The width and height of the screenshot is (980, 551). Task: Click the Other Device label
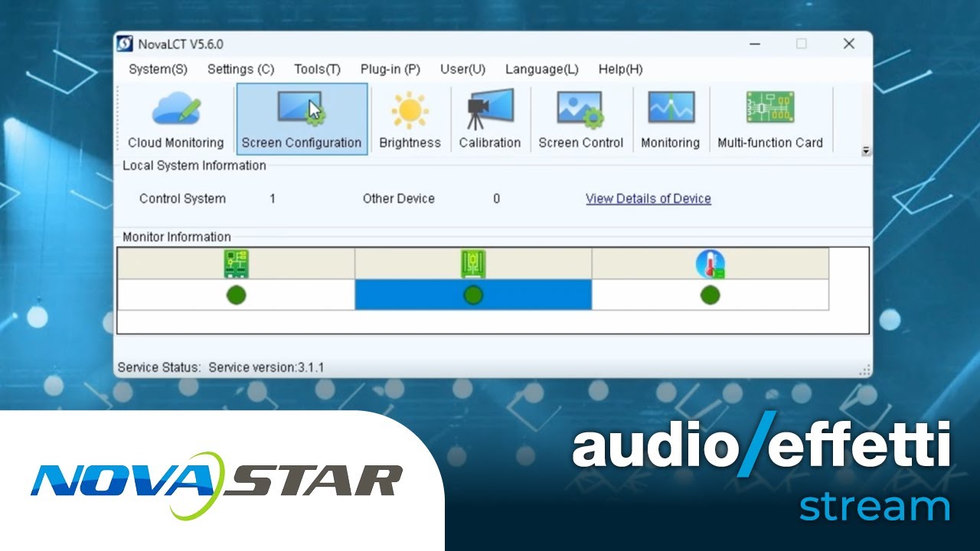(x=398, y=198)
